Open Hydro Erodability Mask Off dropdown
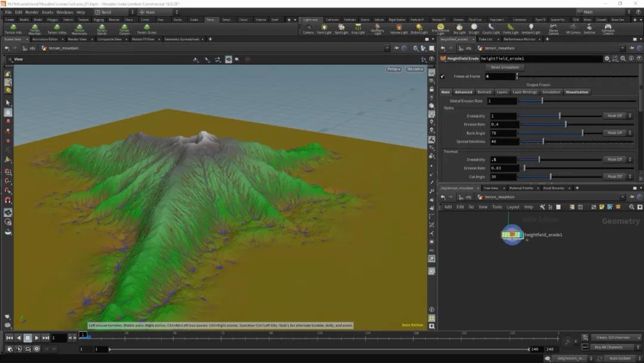This screenshot has width=644, height=363. (x=617, y=116)
